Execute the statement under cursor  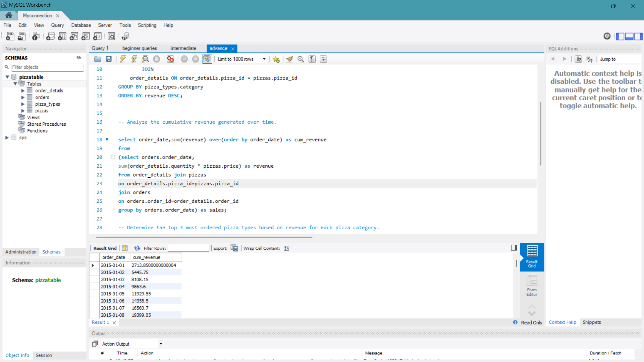tap(134, 59)
